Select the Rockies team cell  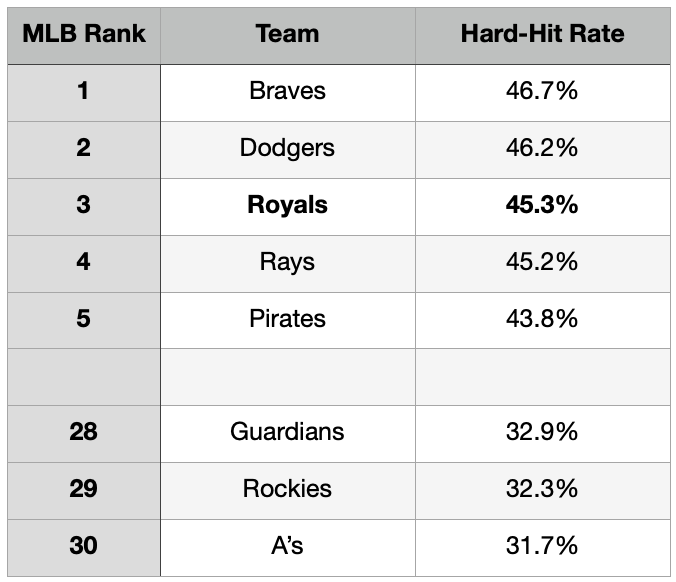pyautogui.click(x=287, y=489)
